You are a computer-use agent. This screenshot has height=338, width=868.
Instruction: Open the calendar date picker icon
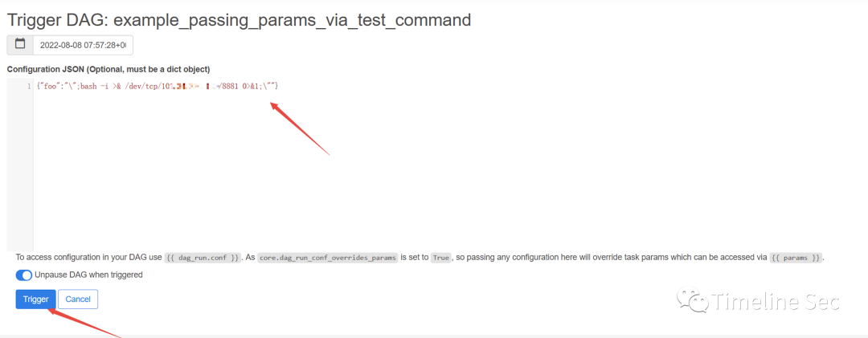pos(20,46)
